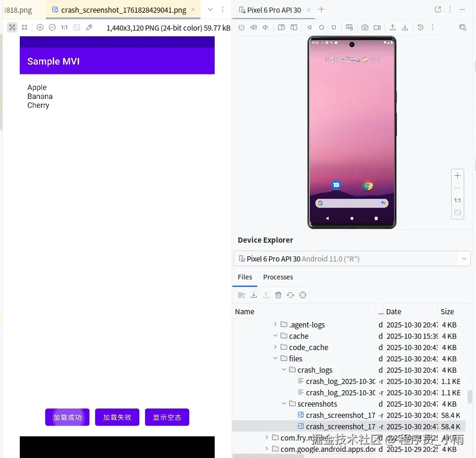
Task: Delete selected file in Device Explorer
Action: coord(278,295)
